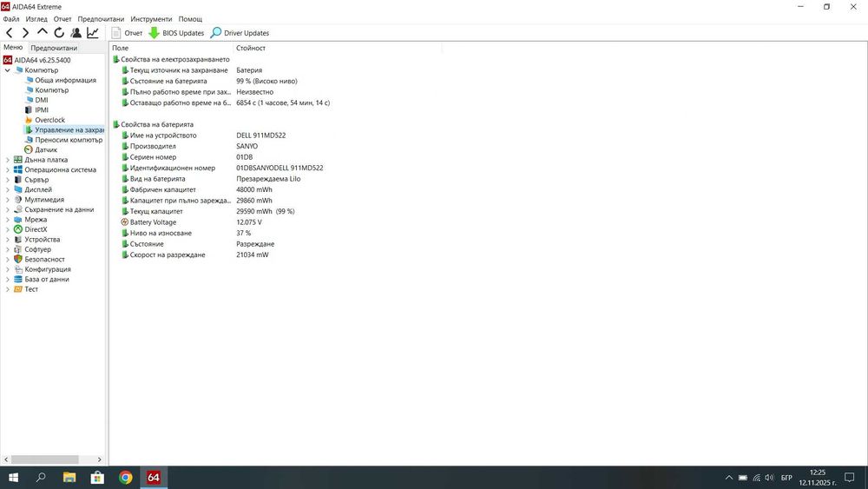This screenshot has height=489, width=868.
Task: Click the Отчет report toolbar button
Action: coord(127,33)
